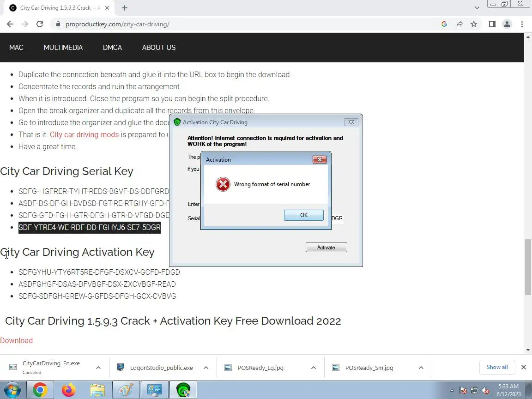532x399 pixels.
Task: Click serial key SDFG-HGFRER-TYHT-REDS
Action: click(94, 191)
